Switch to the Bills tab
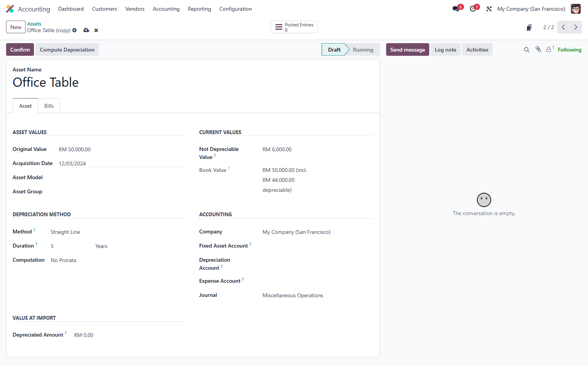This screenshot has height=366, width=588. pyautogui.click(x=49, y=106)
